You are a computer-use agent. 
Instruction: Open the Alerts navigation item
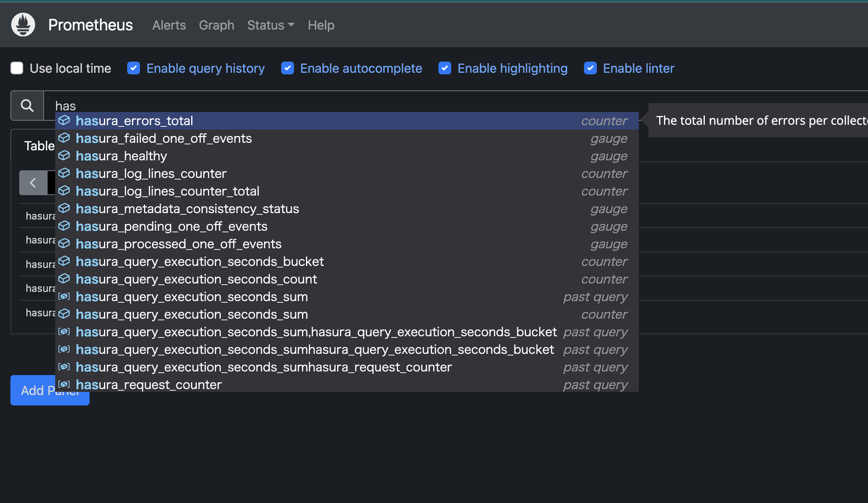pos(169,25)
